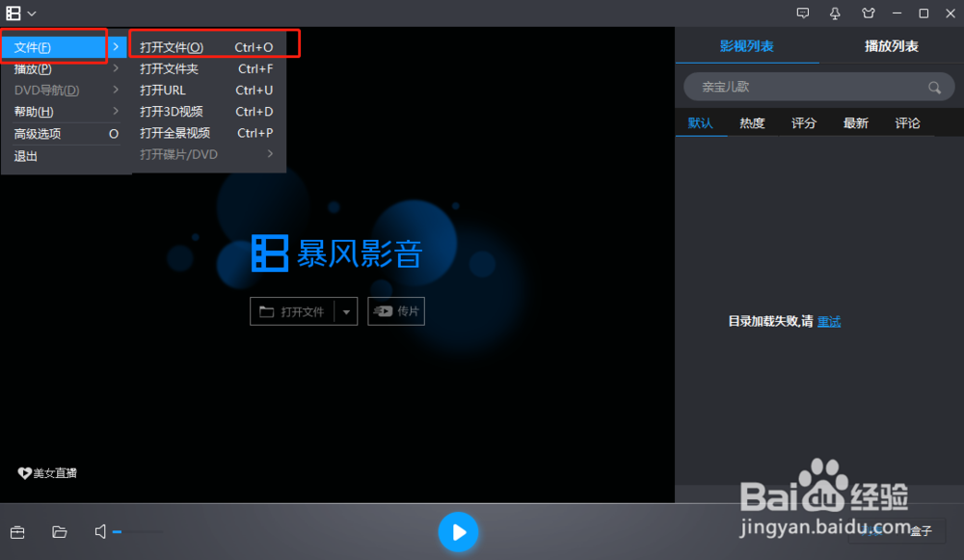The width and height of the screenshot is (964, 560).
Task: Expand the arrow beside 文件(F)
Action: (x=116, y=46)
